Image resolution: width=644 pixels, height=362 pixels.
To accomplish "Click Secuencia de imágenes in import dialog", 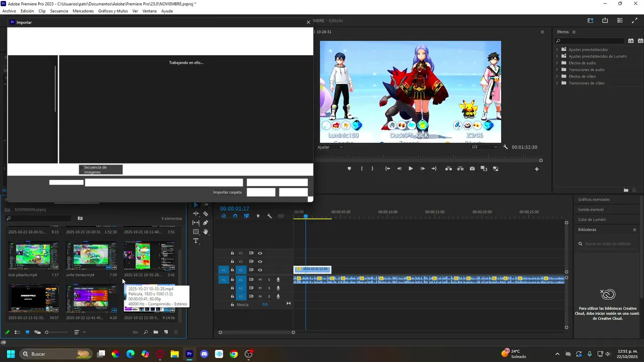I will pyautogui.click(x=101, y=170).
